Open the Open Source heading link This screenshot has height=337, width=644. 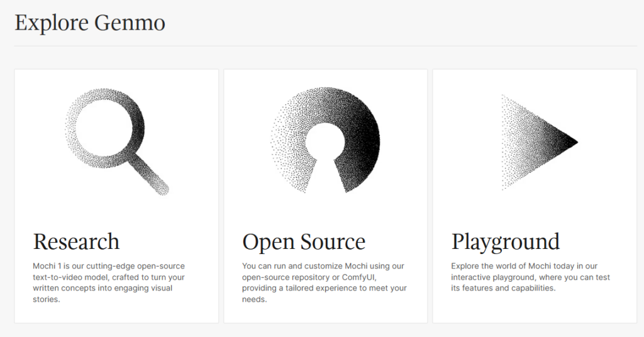pyautogui.click(x=304, y=241)
